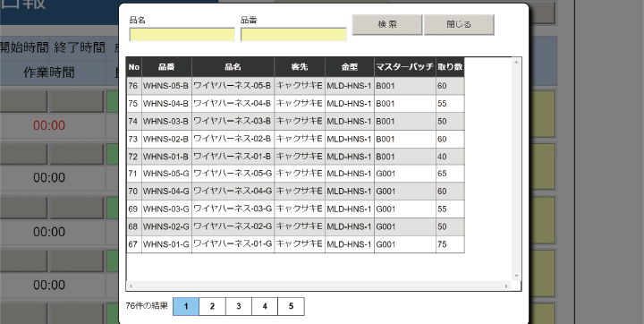The width and height of the screenshot is (644, 324).
Task: Click scroll up arrow of vertical scrollbar
Action: coord(516,62)
